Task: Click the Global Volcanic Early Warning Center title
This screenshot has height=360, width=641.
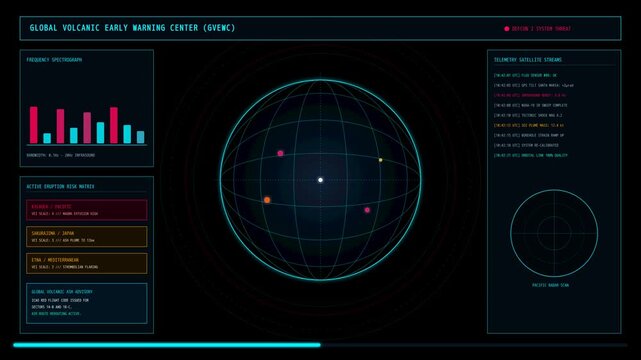Action: [x=132, y=28]
